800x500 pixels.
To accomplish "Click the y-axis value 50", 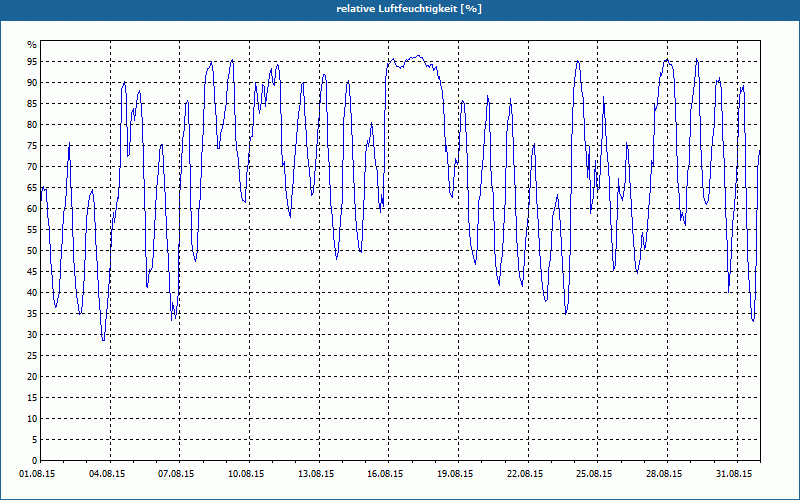I will [32, 251].
